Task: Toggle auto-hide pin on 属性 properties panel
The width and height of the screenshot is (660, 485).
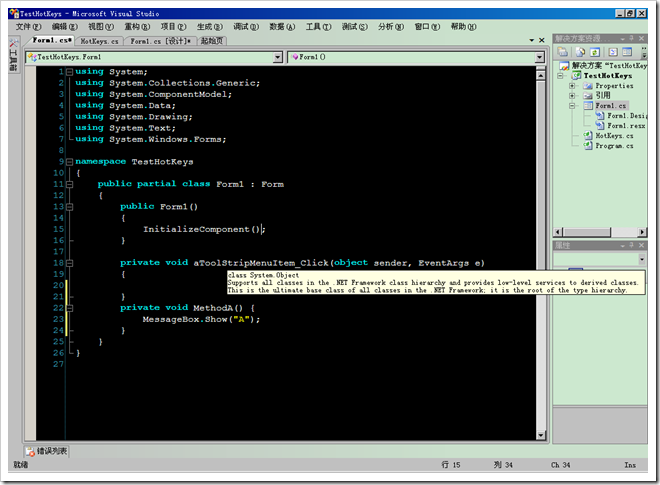Action: pos(631,245)
